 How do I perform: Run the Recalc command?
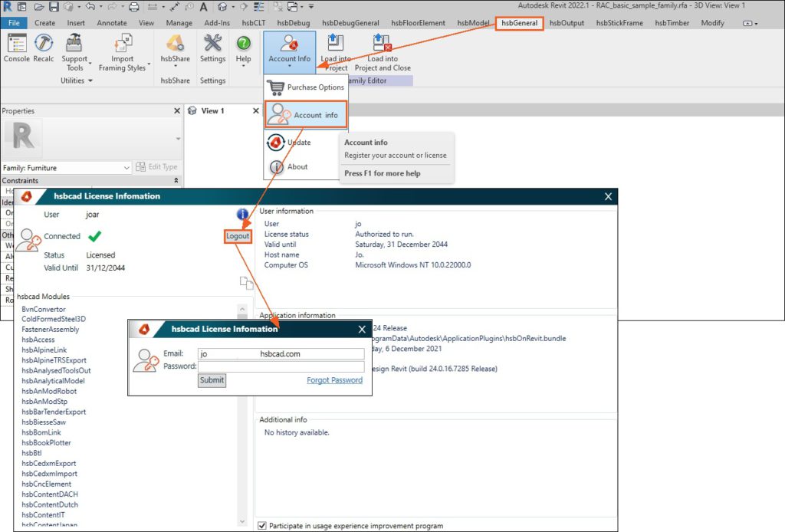point(44,48)
